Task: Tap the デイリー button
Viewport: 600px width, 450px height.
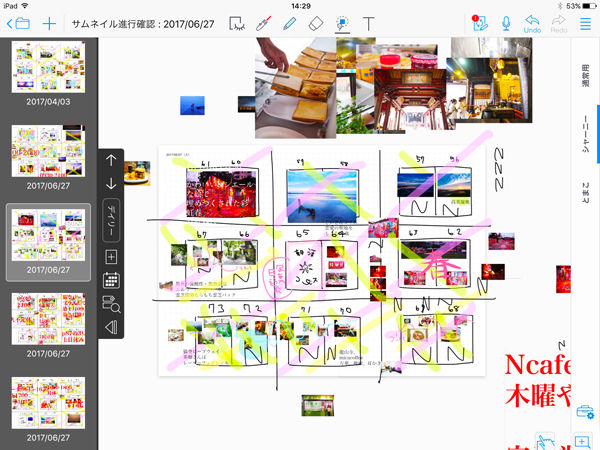Action: tap(111, 220)
